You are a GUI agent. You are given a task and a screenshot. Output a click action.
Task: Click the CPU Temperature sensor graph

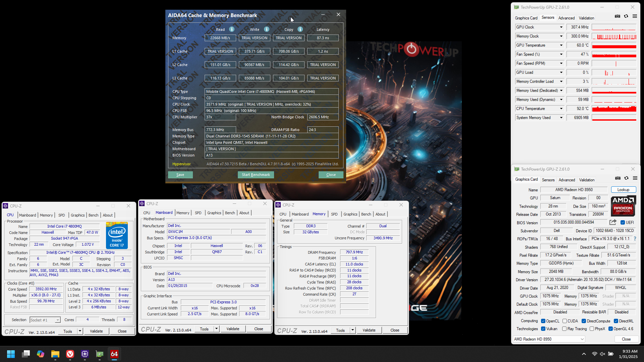click(614, 109)
